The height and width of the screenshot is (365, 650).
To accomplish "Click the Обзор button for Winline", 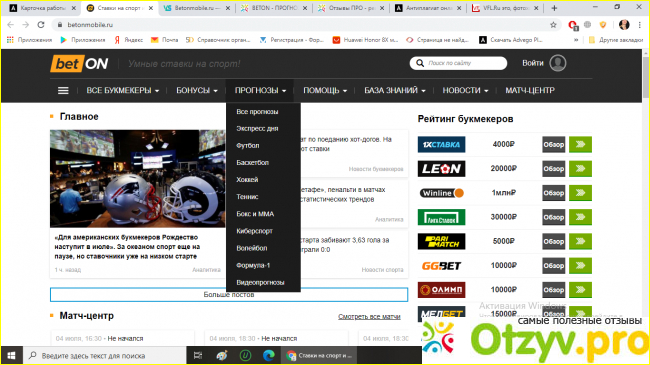I will [554, 193].
